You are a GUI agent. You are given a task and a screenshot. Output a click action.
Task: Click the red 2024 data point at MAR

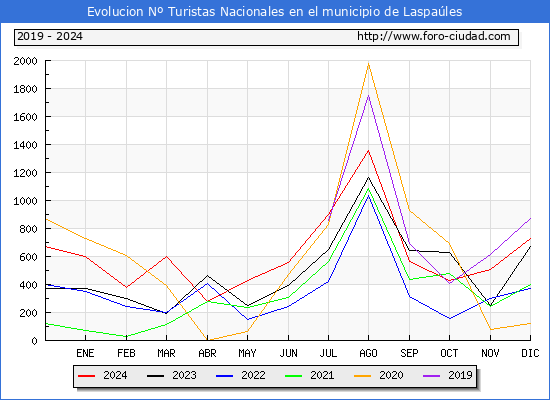coord(166,256)
